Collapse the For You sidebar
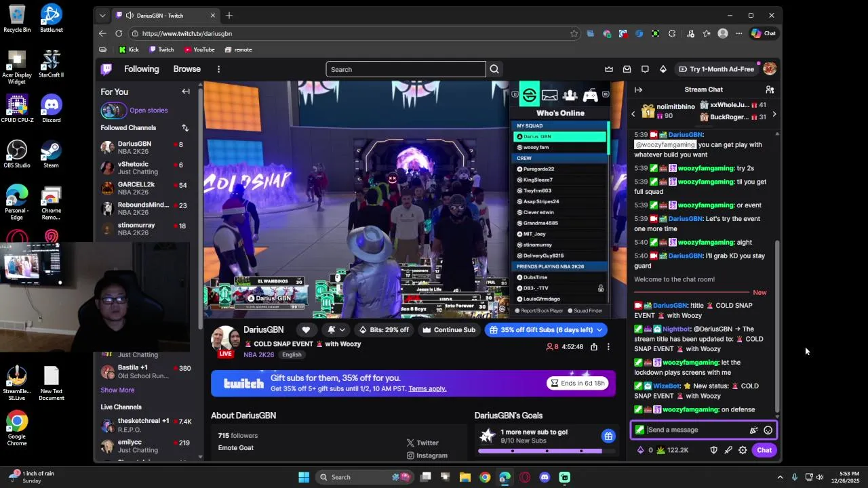Image resolution: width=868 pixels, height=488 pixels. tap(186, 91)
